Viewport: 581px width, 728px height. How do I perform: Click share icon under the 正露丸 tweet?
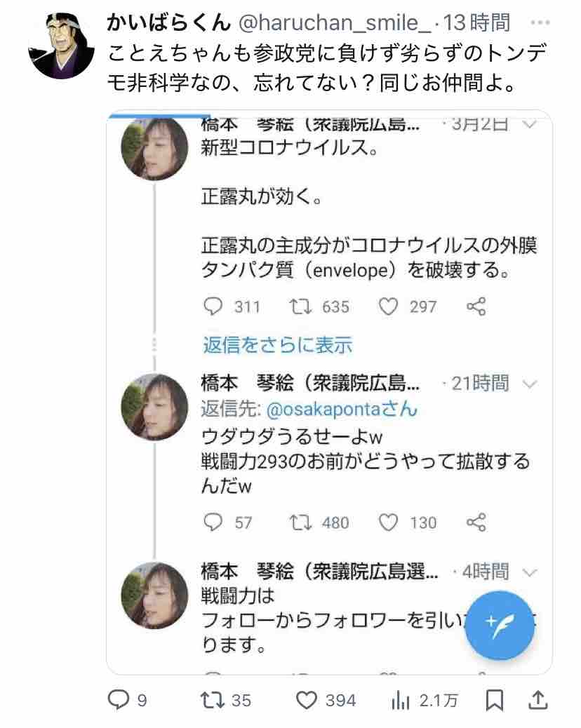click(x=476, y=306)
